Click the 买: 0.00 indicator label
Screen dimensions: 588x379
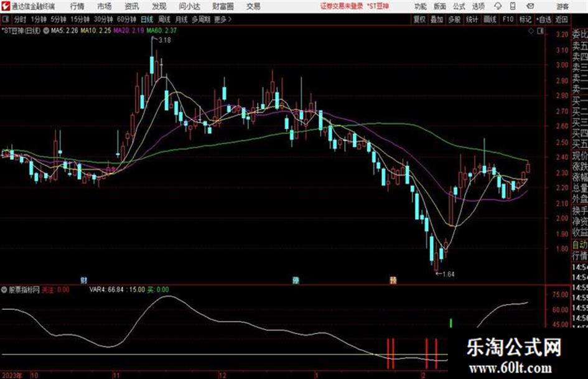pyautogui.click(x=158, y=289)
